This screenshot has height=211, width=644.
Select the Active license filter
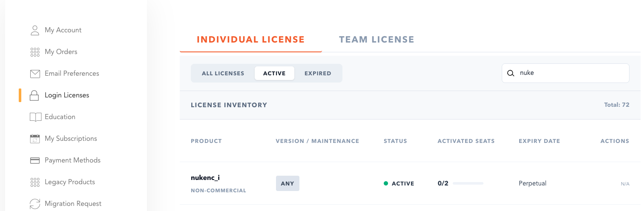(x=274, y=73)
